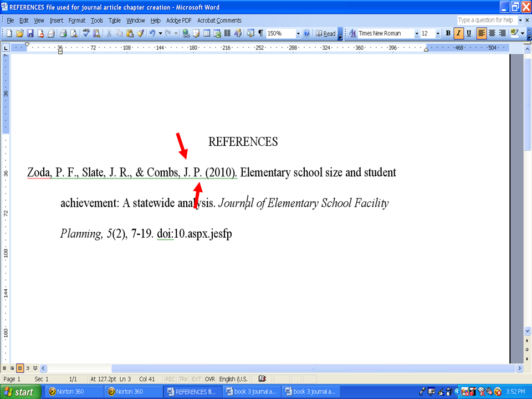This screenshot has height=399, width=532.
Task: Insert a hyperlink using the globe icon
Action: pyautogui.click(x=186, y=33)
